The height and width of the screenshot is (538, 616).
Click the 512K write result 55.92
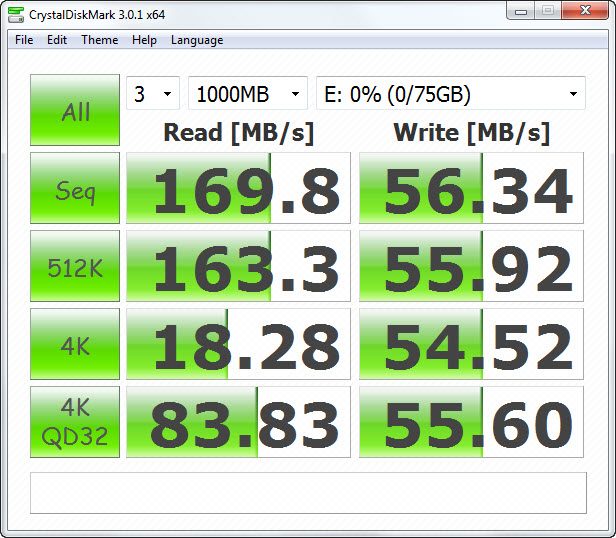[471, 266]
